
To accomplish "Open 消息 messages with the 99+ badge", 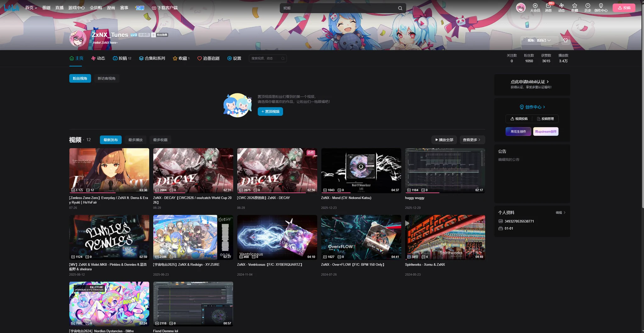I will [548, 8].
